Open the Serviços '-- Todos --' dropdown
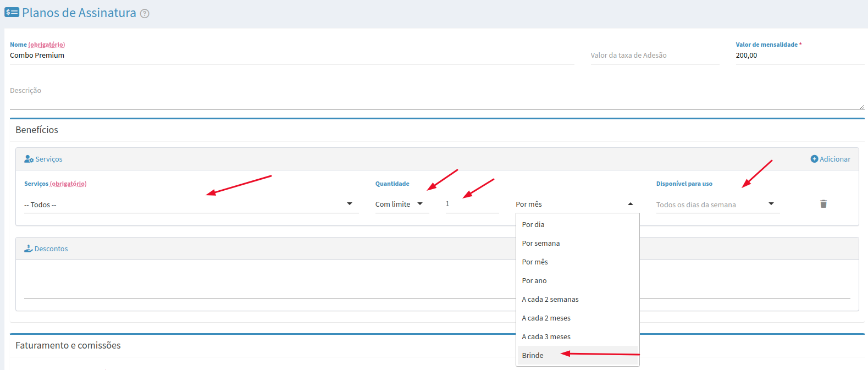Image resolution: width=868 pixels, height=370 pixels. 191,205
